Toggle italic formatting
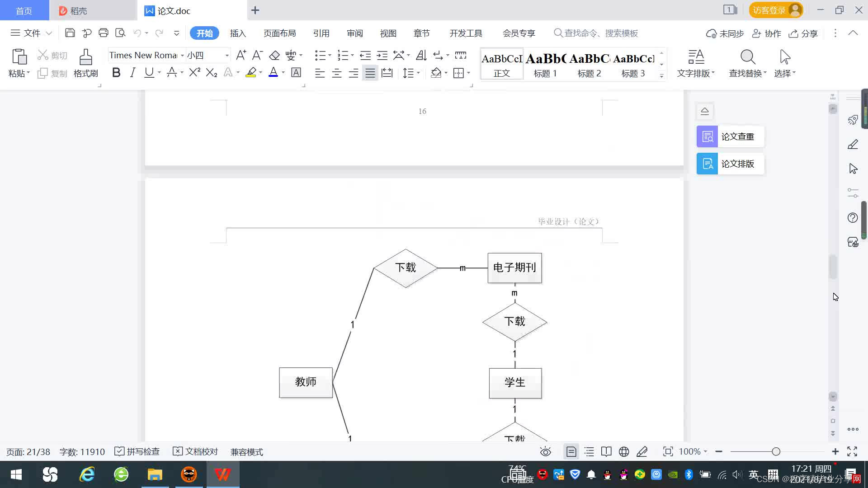 pos(132,73)
